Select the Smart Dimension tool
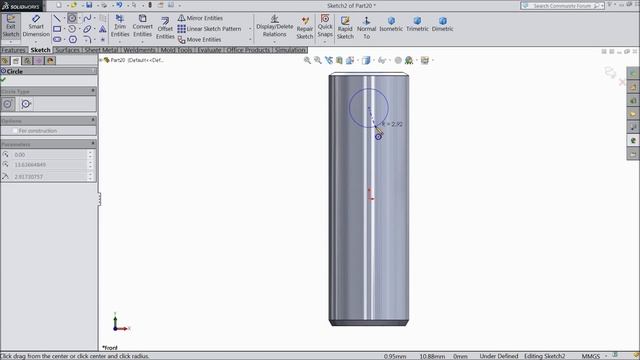The image size is (640, 360). tap(36, 26)
